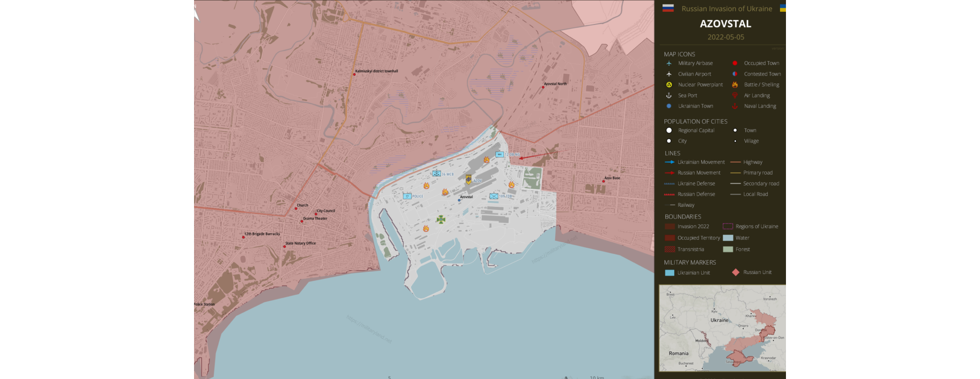Click the Azovstal North marker
Image resolution: width=980 pixels, height=379 pixels.
pos(543,87)
